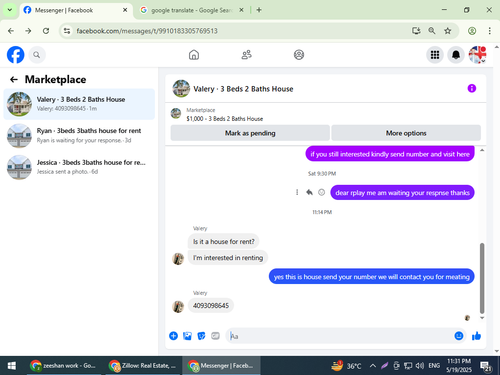
Task: Send a thumbs-up like
Action: 476,336
